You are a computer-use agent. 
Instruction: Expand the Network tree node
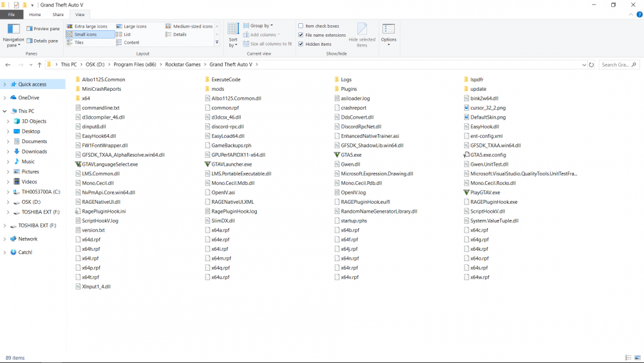pos(5,239)
